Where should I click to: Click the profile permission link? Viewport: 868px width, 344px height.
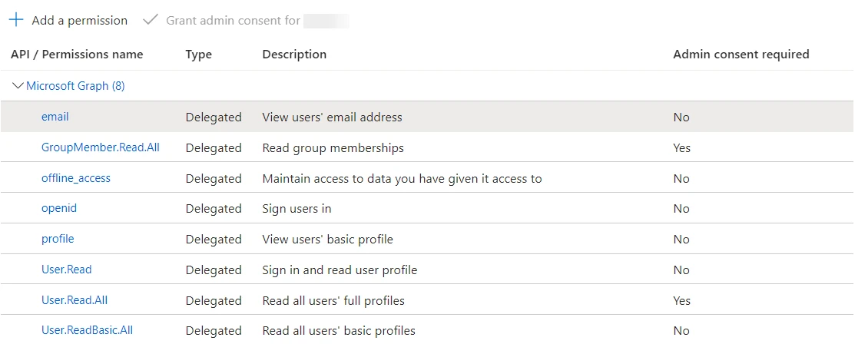(x=58, y=239)
